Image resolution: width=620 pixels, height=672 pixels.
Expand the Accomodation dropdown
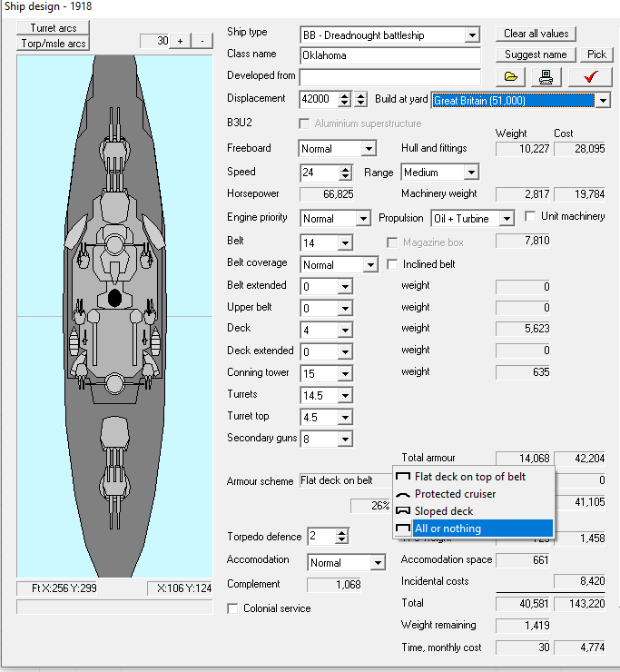(378, 563)
